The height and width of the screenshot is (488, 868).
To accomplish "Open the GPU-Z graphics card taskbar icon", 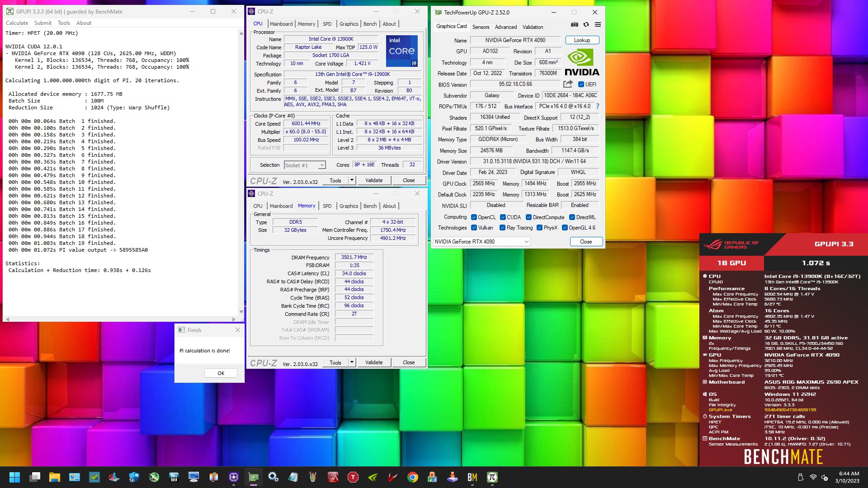I will point(254,477).
